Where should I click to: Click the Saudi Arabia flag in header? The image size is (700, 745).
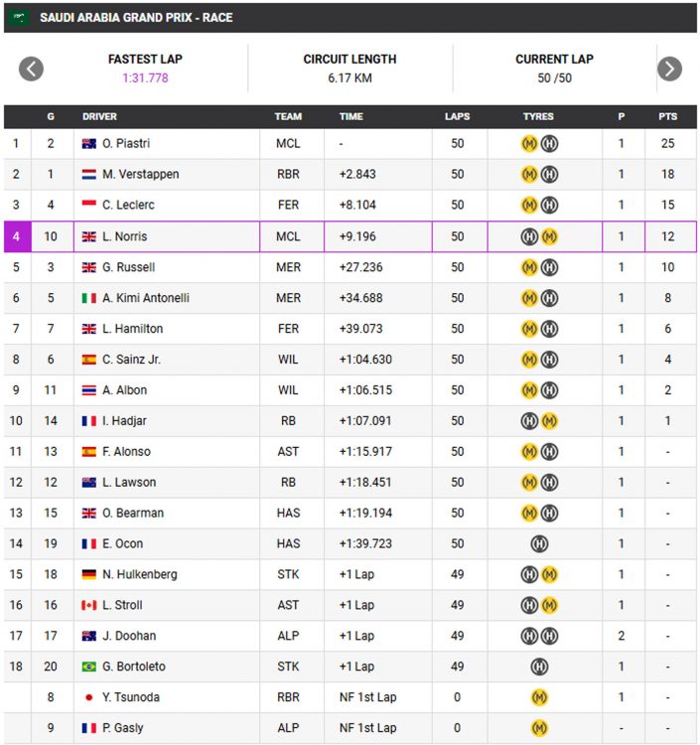click(19, 18)
